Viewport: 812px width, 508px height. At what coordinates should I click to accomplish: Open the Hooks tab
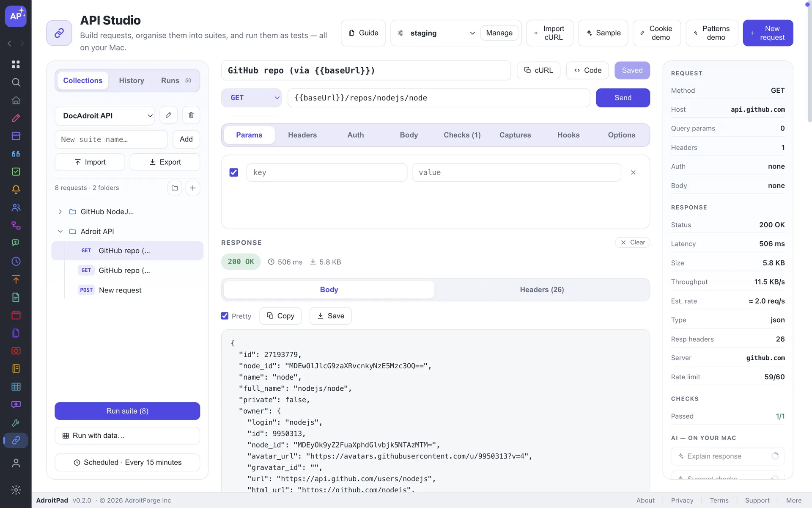568,135
